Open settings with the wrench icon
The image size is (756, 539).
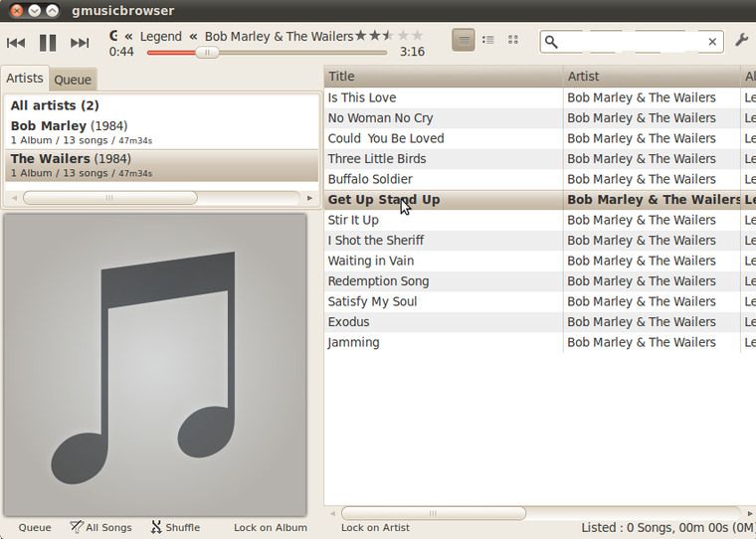click(x=742, y=40)
